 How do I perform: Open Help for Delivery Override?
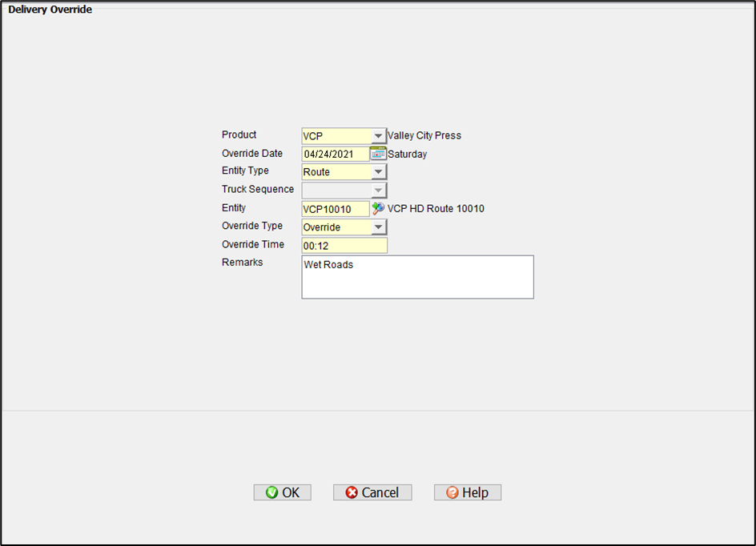click(x=468, y=492)
